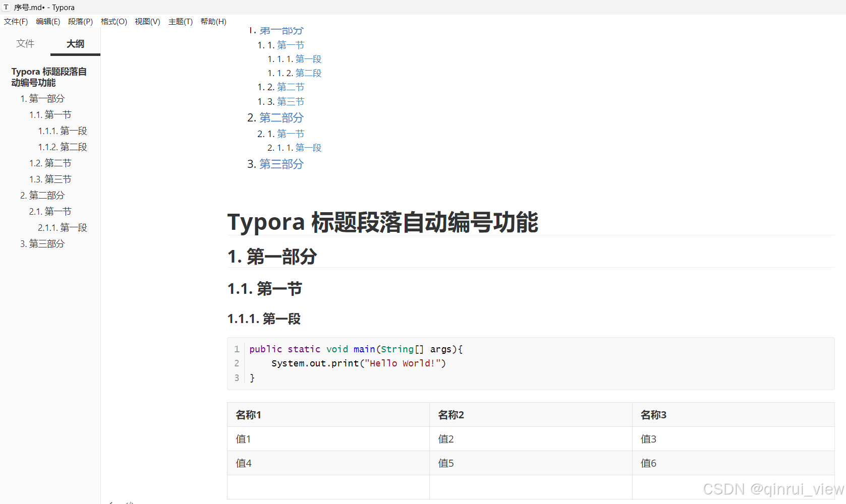Click table cell 值6
The image size is (846, 504).
point(734,463)
